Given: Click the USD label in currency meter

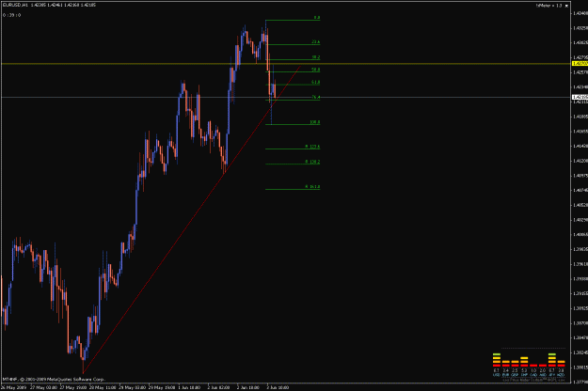Looking at the screenshot, I should (x=497, y=375).
